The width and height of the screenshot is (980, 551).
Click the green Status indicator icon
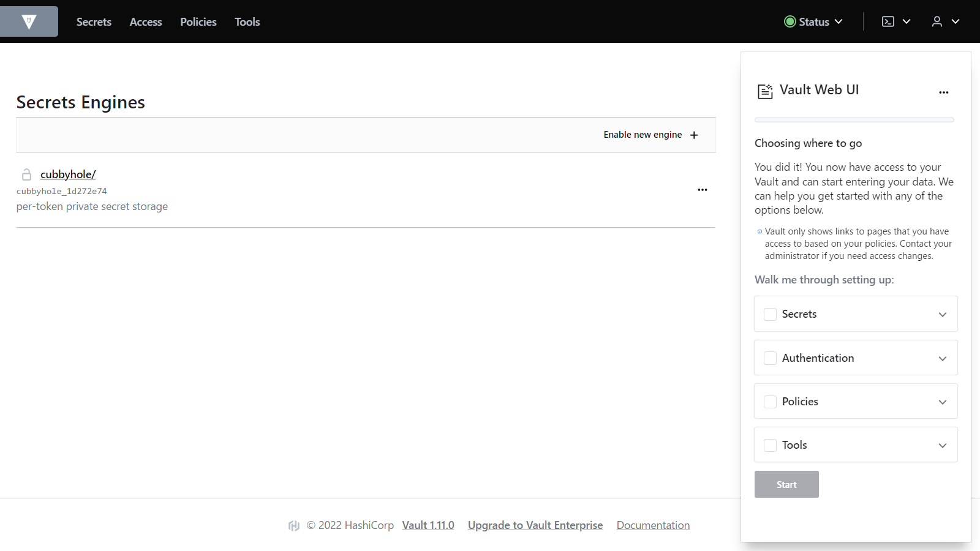click(790, 21)
